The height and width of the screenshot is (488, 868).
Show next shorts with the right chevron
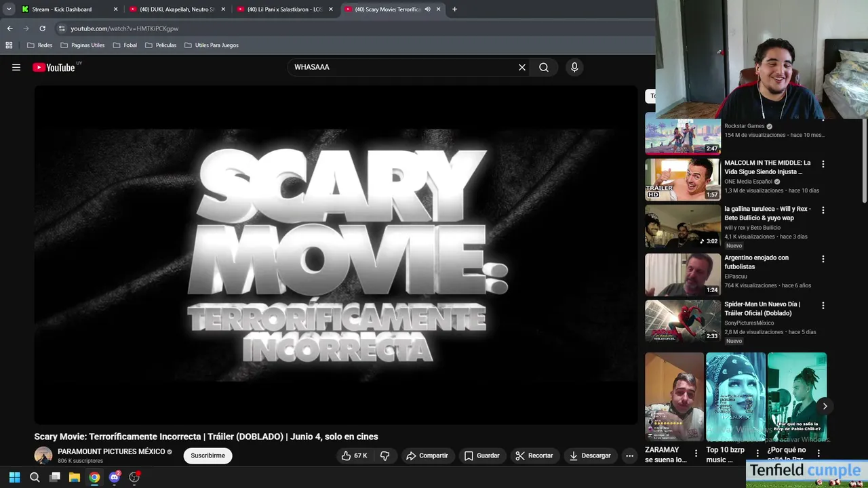(x=825, y=406)
